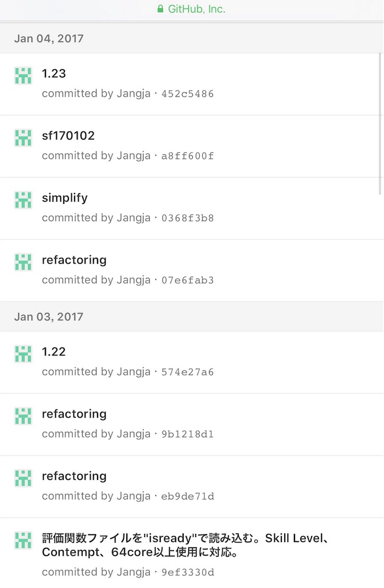
Task: Open the sf170102 commit
Action: [x=68, y=136]
